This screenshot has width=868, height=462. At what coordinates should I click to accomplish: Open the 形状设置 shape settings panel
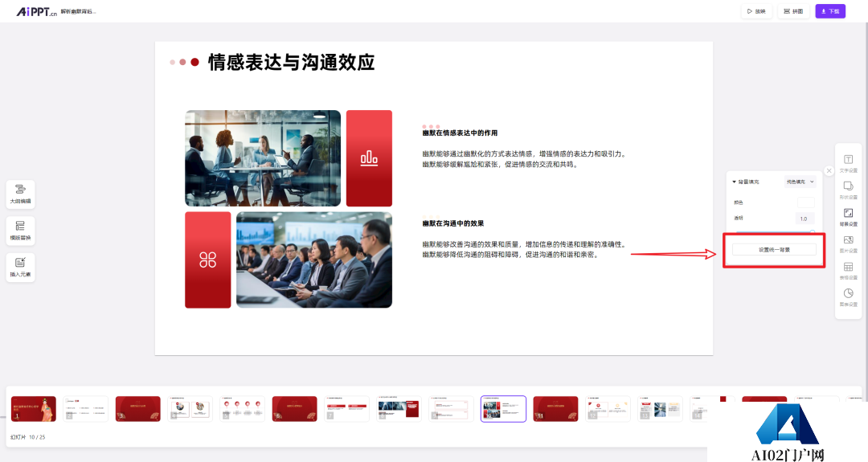coord(848,190)
